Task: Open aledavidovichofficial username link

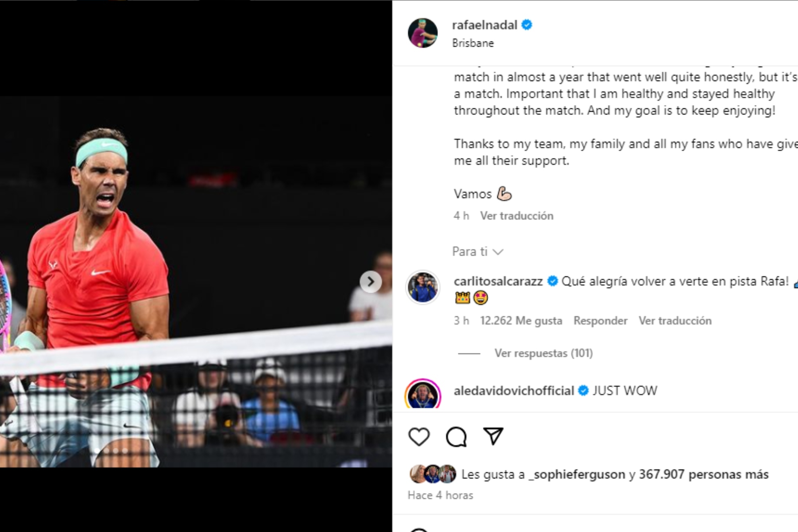Action: click(514, 391)
